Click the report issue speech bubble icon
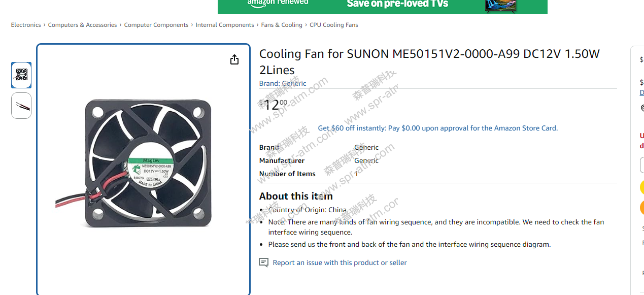Image resolution: width=644 pixels, height=295 pixels. [263, 263]
